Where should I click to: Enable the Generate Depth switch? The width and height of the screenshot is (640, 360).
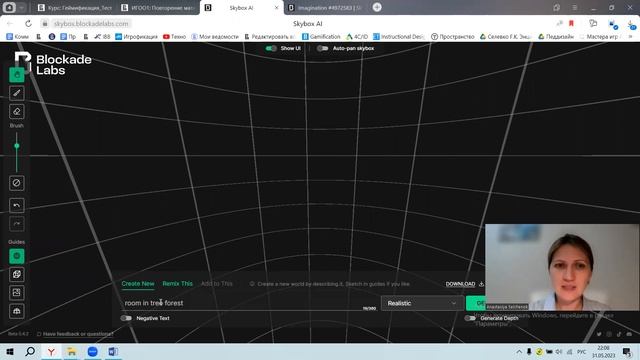coord(470,318)
